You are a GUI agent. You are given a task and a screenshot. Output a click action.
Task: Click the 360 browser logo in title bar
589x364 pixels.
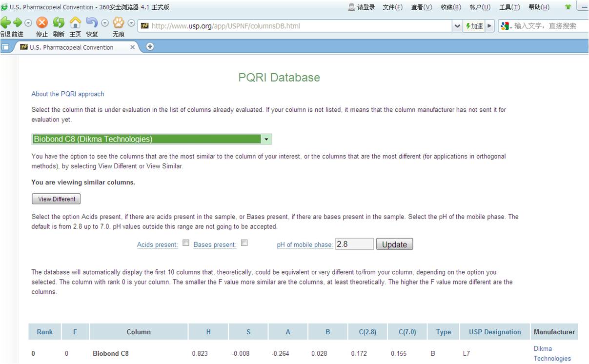[5, 7]
